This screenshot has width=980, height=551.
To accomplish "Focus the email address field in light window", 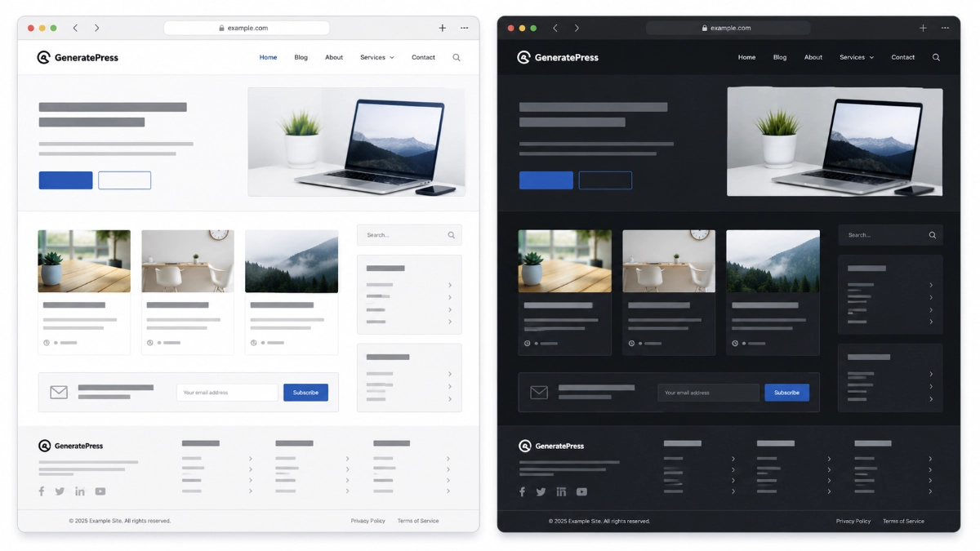I will tap(227, 393).
